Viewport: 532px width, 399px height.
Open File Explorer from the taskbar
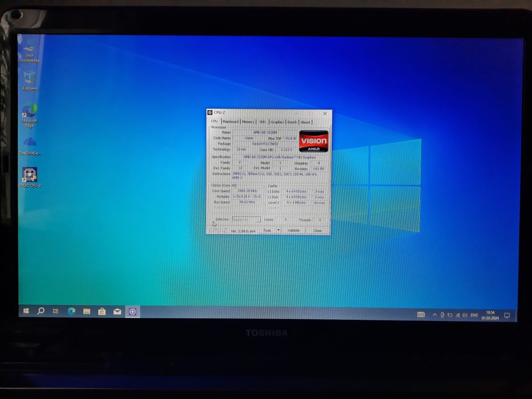pyautogui.click(x=87, y=311)
